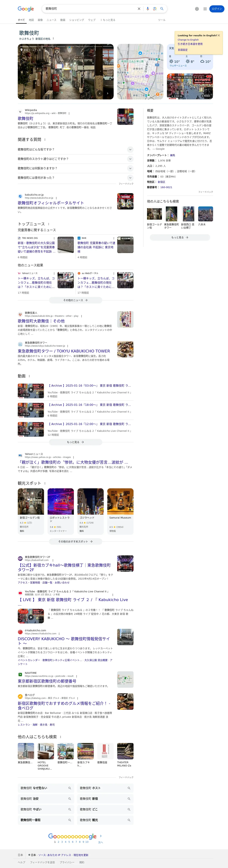
Task: Open three-dot menu for 食べログ result
Action: 78,698
